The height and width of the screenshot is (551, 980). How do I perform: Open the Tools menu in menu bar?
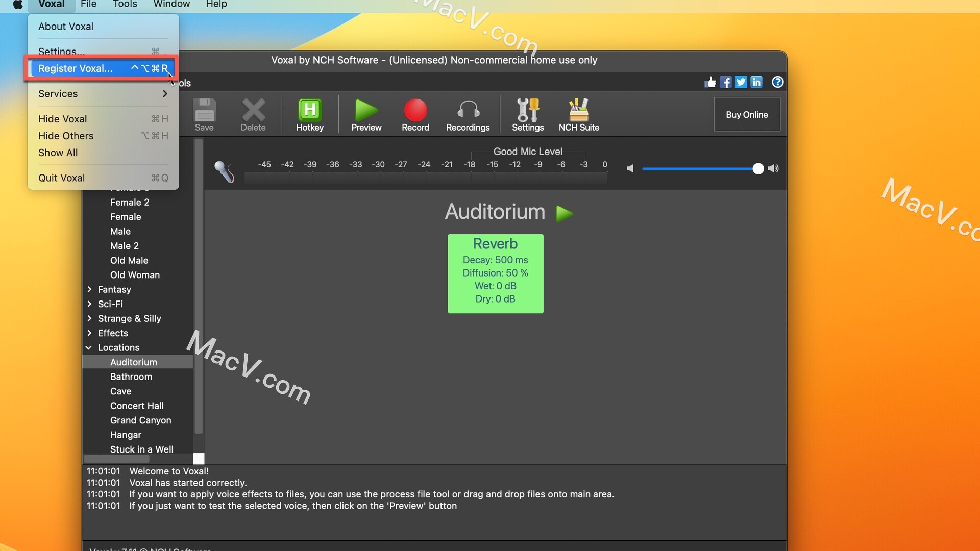click(x=125, y=5)
